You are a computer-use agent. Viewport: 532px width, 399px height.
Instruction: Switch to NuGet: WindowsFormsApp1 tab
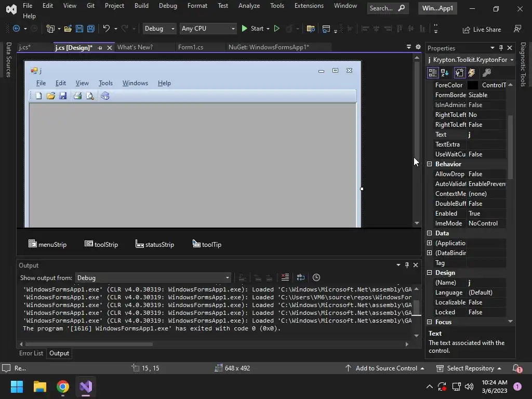[x=269, y=47]
